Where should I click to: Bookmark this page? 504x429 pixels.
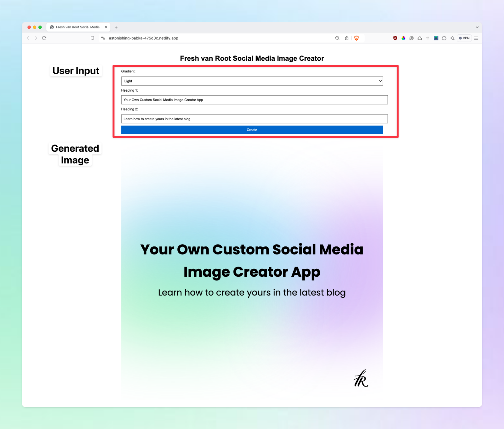click(92, 38)
